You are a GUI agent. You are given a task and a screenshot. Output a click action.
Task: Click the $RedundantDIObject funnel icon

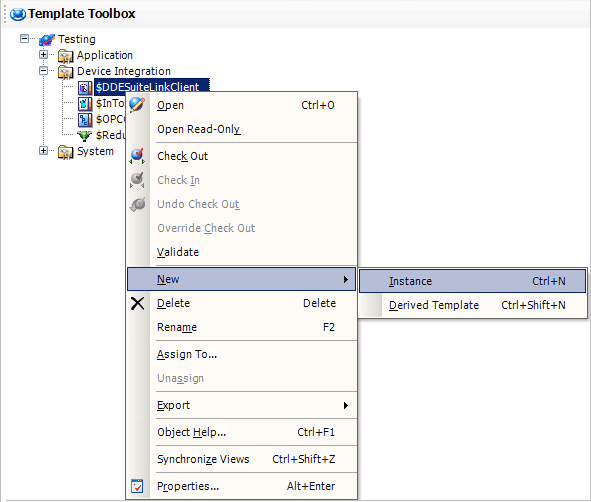click(84, 135)
